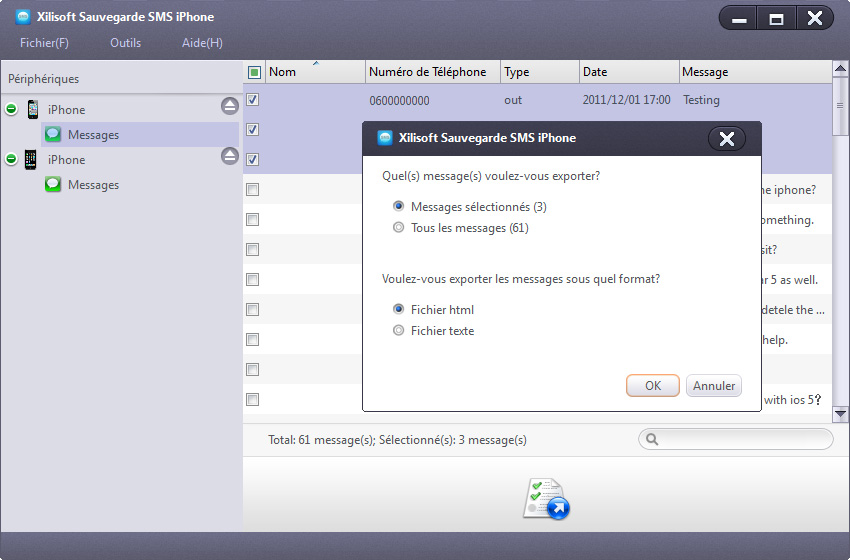Select 'Tous les messages (61)' radio option
The image size is (850, 560).
(x=398, y=227)
